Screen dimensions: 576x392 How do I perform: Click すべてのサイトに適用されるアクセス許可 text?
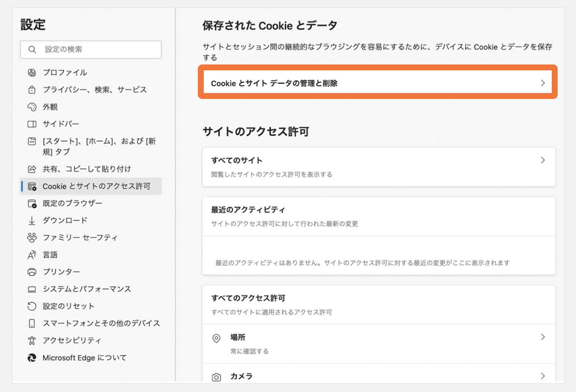[x=272, y=313]
